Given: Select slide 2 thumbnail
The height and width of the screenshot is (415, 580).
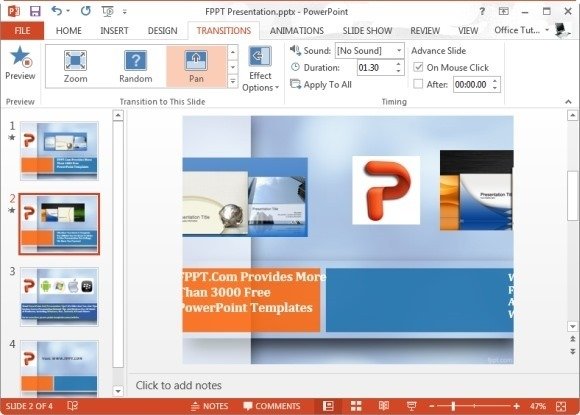Looking at the screenshot, I should pyautogui.click(x=59, y=224).
